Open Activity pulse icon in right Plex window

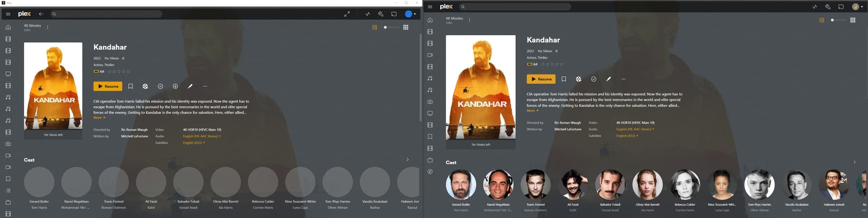815,7
